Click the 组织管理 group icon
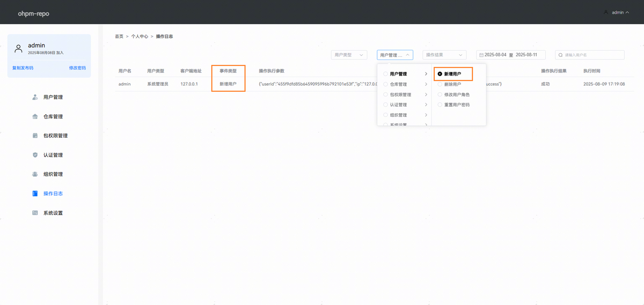Screen dimensions: 644x305 [35, 174]
